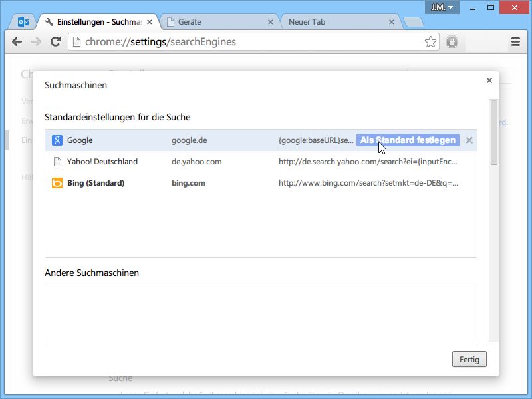Click the Andere Suchmaschinen list box

[261, 313]
